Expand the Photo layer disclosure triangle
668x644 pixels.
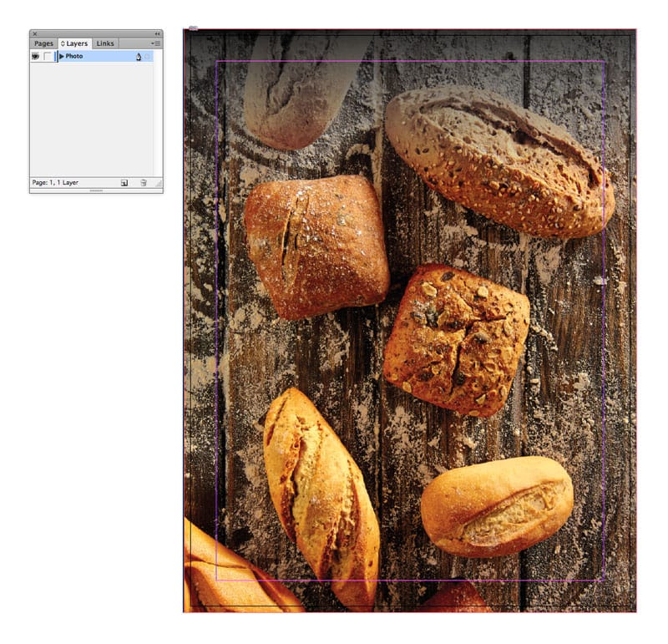[62, 56]
